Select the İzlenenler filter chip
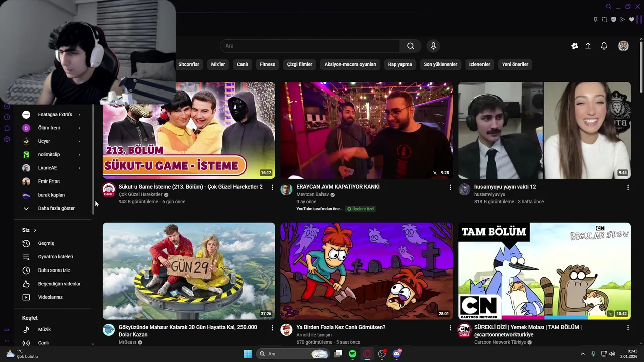The width and height of the screenshot is (644, 362). pos(479,64)
